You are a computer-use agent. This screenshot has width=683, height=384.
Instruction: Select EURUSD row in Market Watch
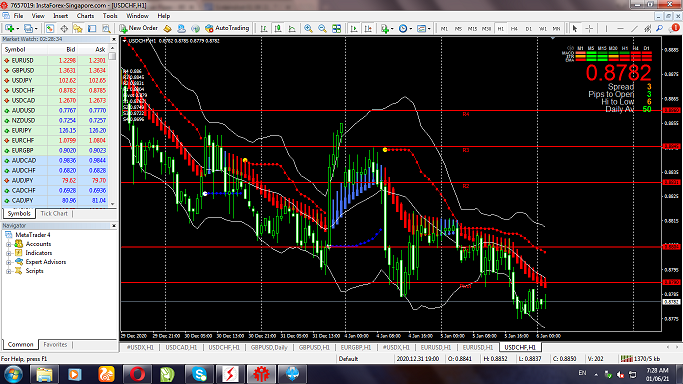pos(55,61)
